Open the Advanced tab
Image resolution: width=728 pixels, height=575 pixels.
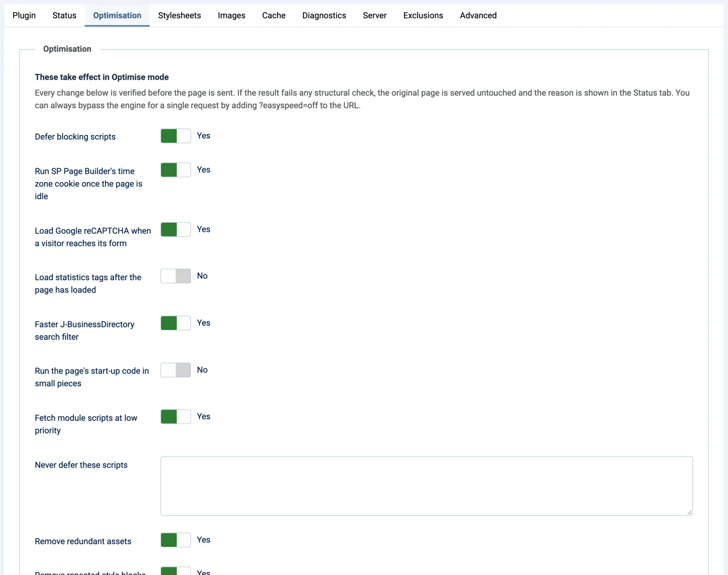click(x=478, y=15)
